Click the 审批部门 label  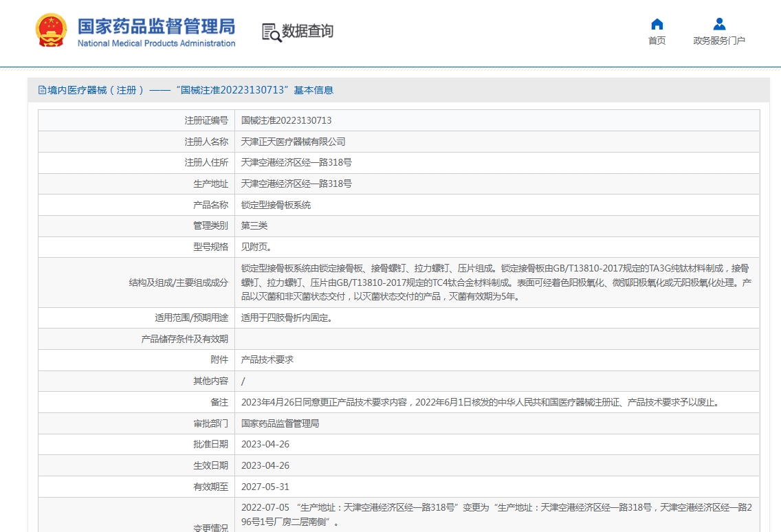coord(210,424)
